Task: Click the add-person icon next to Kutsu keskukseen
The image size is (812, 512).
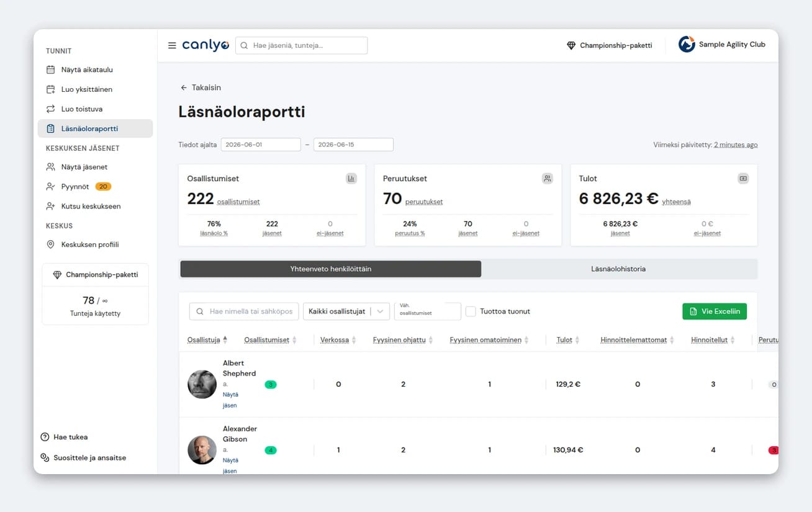Action: click(51, 206)
